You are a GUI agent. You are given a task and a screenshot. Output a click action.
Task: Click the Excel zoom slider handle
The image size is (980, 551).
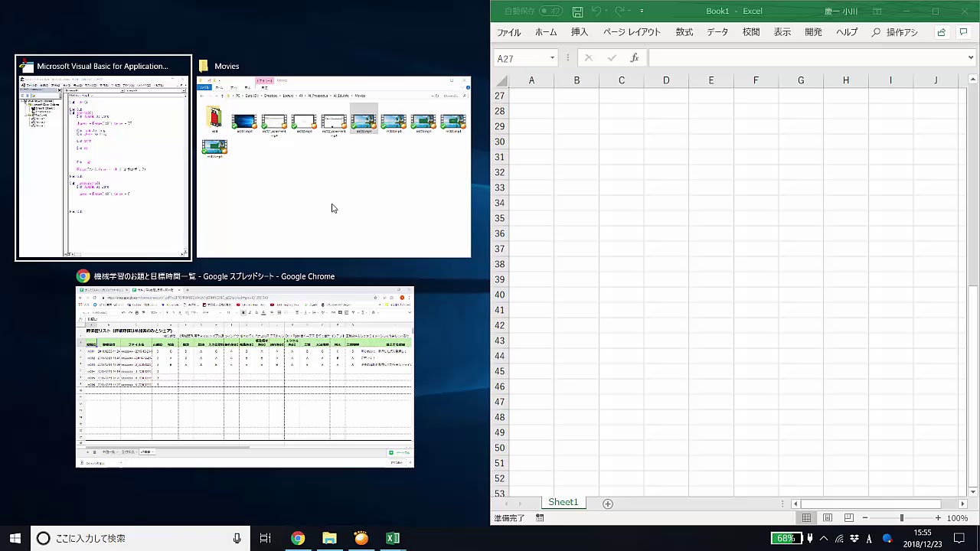point(901,518)
